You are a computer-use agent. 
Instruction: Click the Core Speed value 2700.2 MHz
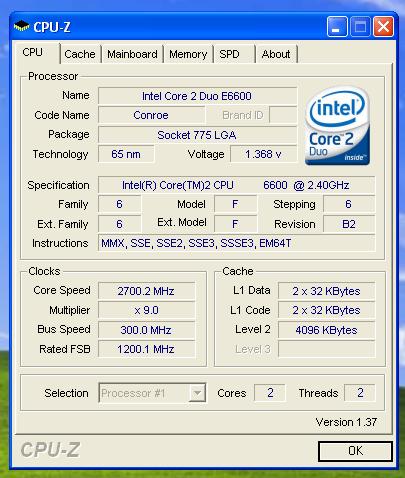[x=146, y=291]
